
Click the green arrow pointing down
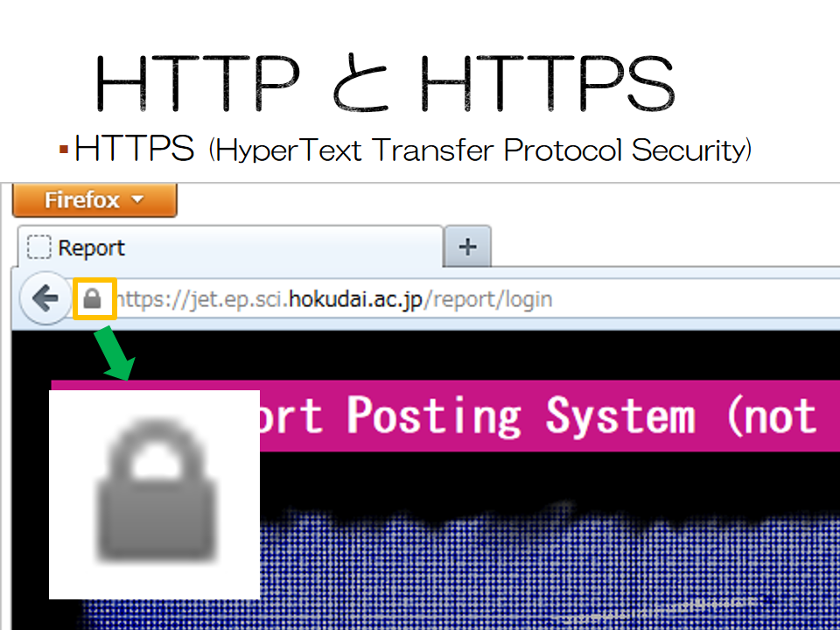pos(115,353)
